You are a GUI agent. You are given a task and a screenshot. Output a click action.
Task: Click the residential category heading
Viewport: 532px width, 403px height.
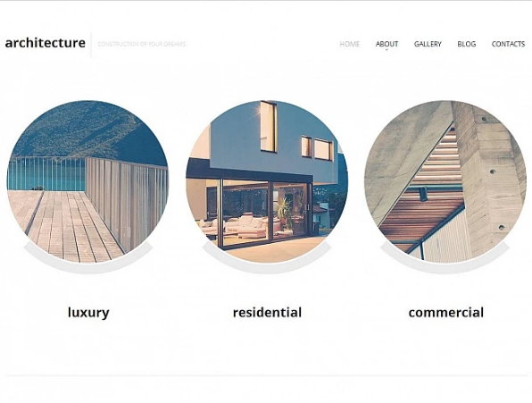click(267, 313)
